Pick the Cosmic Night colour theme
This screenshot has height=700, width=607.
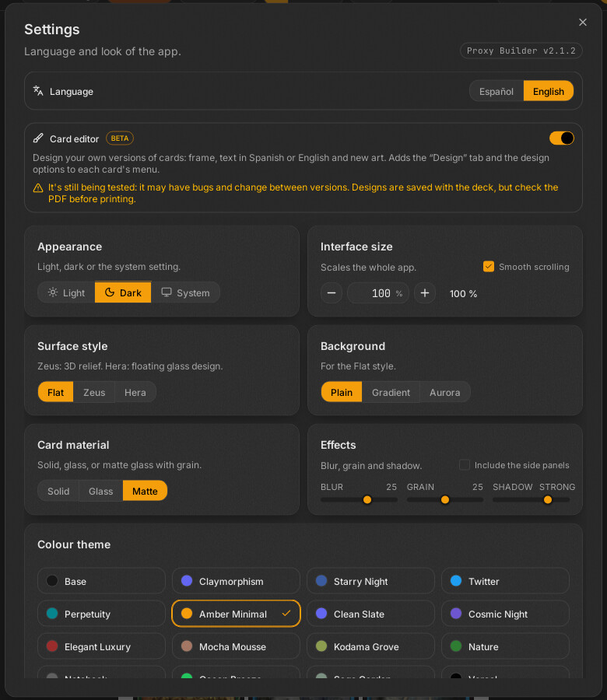(505, 614)
